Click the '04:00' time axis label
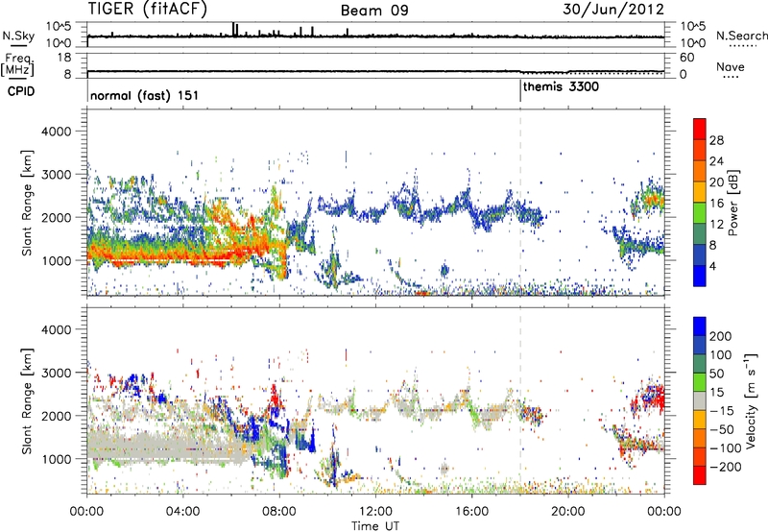Viewport: 768px width, 532px height. (x=183, y=512)
